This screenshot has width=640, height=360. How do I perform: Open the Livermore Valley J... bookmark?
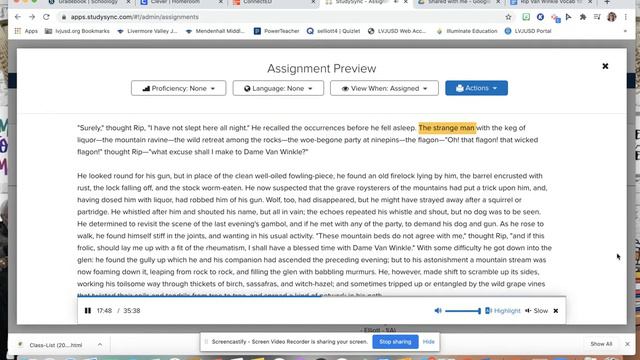147,31
